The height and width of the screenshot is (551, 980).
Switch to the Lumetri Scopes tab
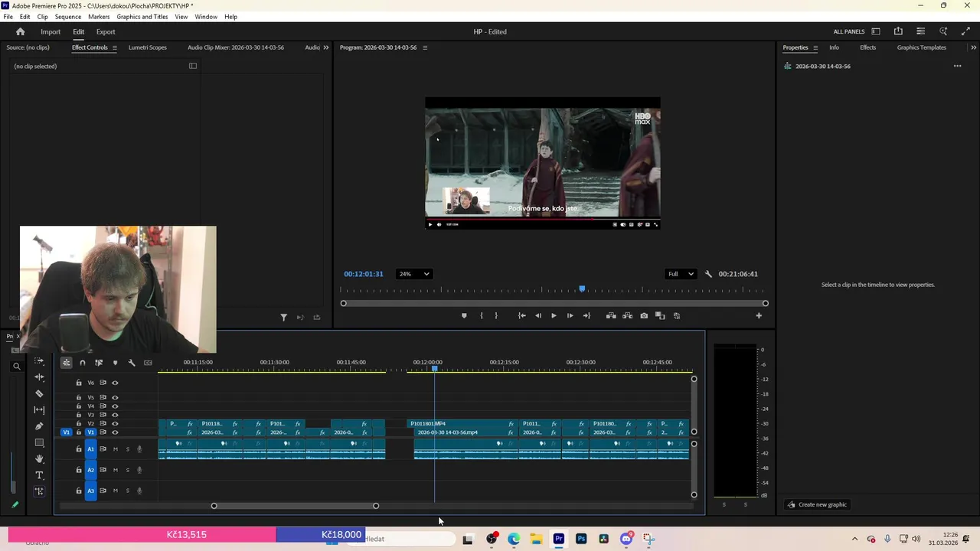pos(148,47)
